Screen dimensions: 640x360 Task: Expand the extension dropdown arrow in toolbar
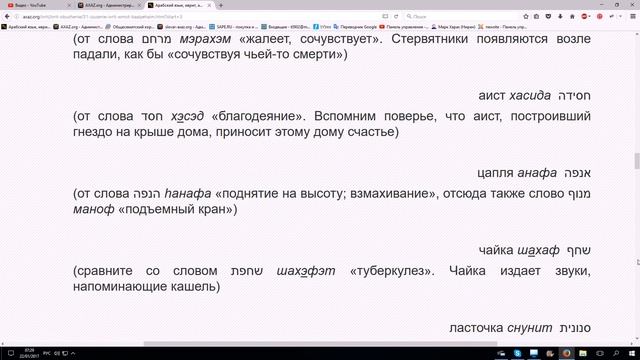(x=620, y=16)
